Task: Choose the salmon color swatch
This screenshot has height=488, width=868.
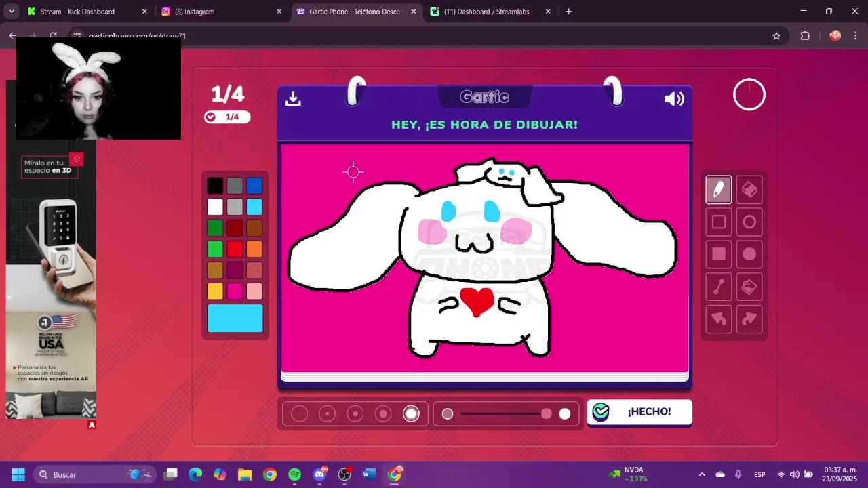Action: 254,270
